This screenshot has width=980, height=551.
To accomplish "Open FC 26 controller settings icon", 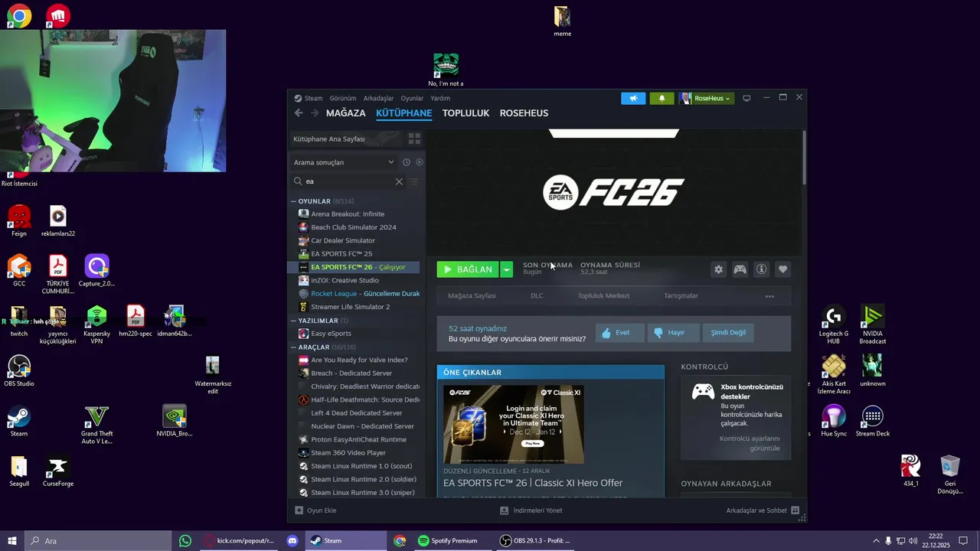I will [x=740, y=269].
